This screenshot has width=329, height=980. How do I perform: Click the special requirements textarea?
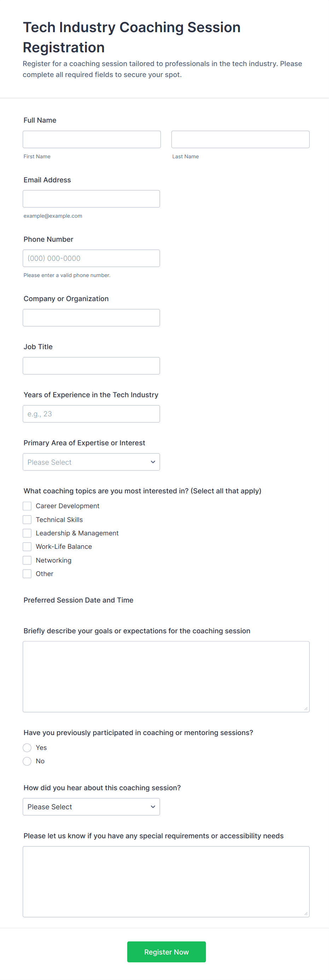pyautogui.click(x=166, y=881)
